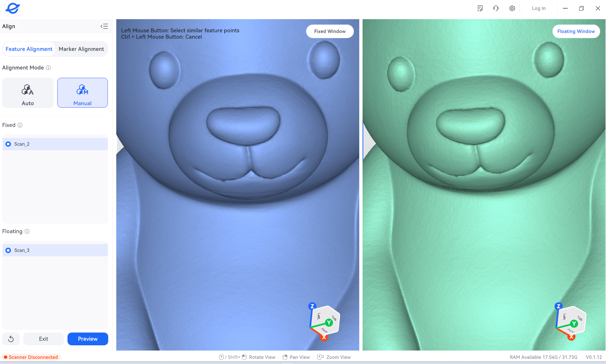Click Log In link

point(539,8)
